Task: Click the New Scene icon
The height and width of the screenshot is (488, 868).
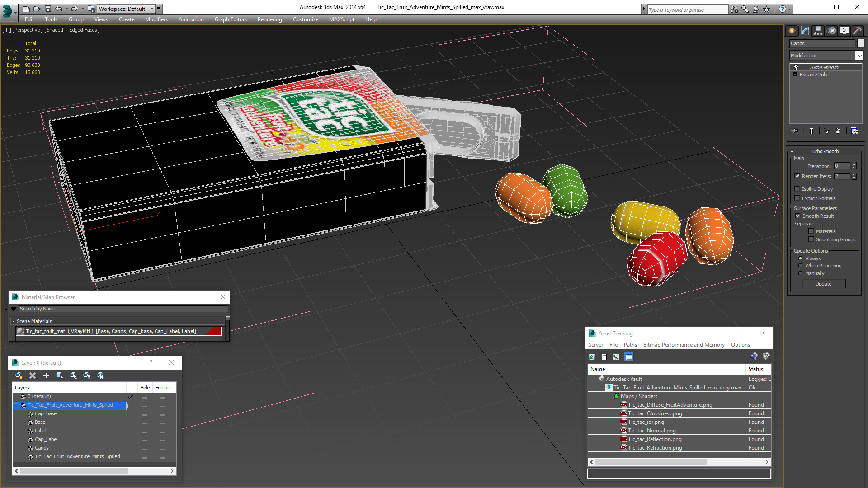Action: coord(26,9)
